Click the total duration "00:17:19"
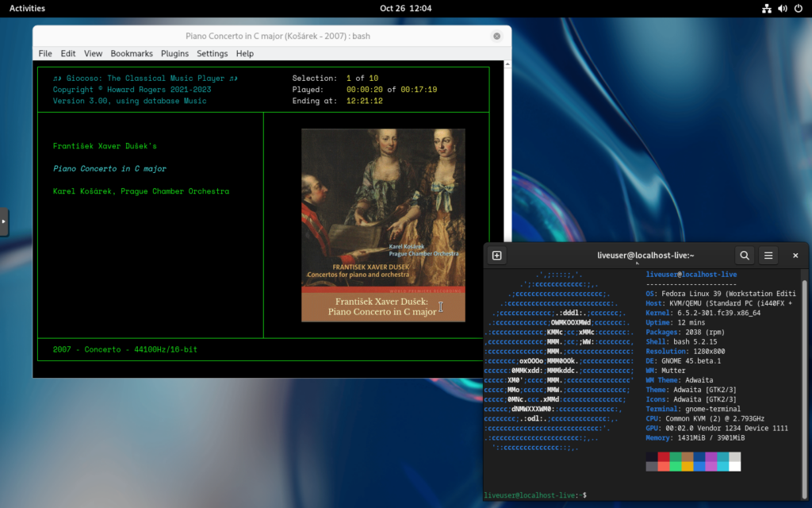 pyautogui.click(x=419, y=90)
